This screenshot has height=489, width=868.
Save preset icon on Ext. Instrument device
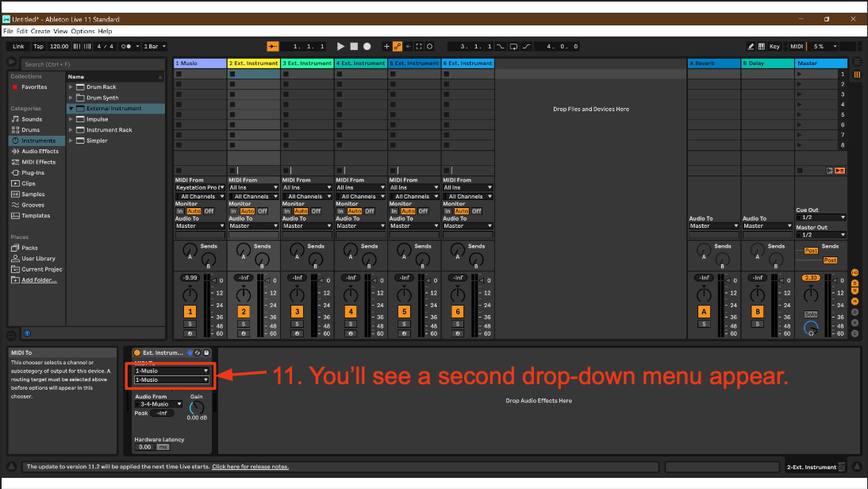(206, 352)
